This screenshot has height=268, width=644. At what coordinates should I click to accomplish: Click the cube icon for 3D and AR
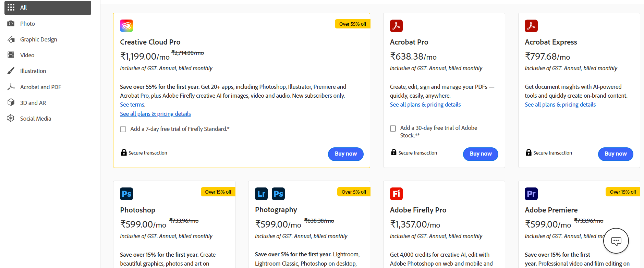point(11,102)
